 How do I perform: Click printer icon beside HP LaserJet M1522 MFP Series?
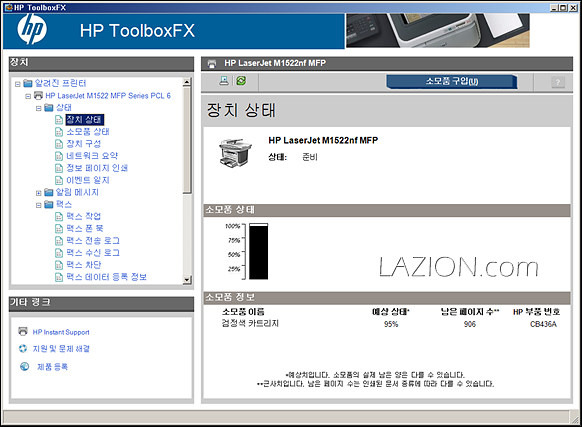pos(38,95)
